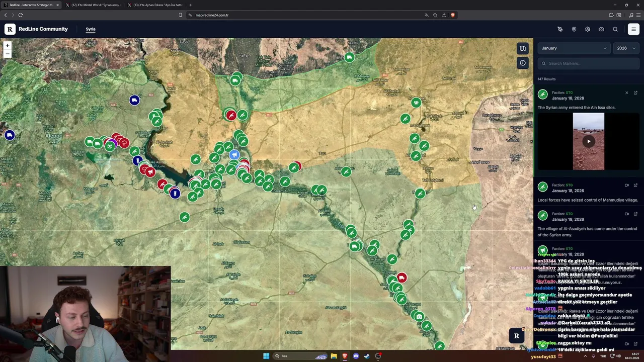Image resolution: width=644 pixels, height=362 pixels.
Task: Open the search magnifier in header
Action: click(x=615, y=29)
